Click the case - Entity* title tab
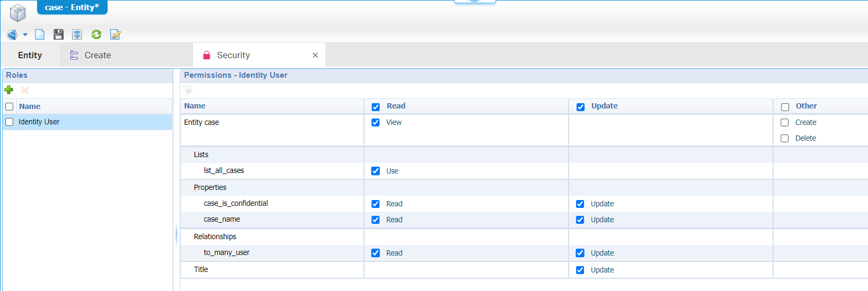868x291 pixels. click(x=72, y=7)
